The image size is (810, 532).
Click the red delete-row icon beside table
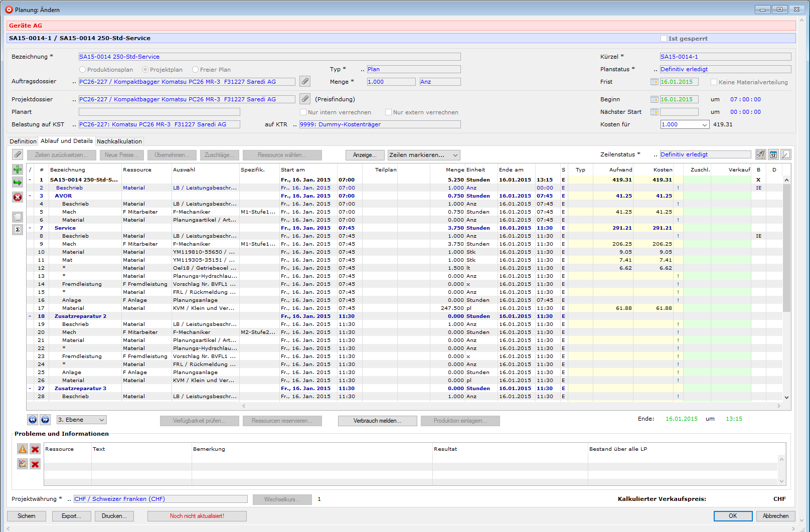click(x=18, y=197)
